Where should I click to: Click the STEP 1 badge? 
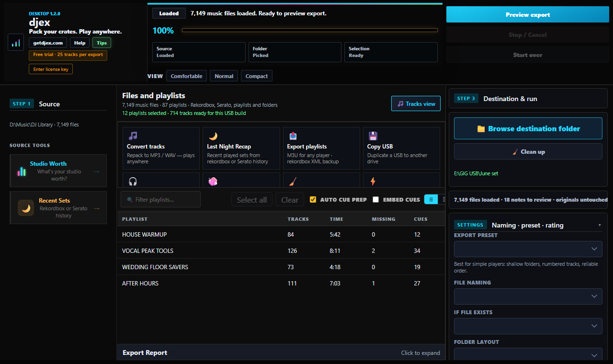coord(22,104)
